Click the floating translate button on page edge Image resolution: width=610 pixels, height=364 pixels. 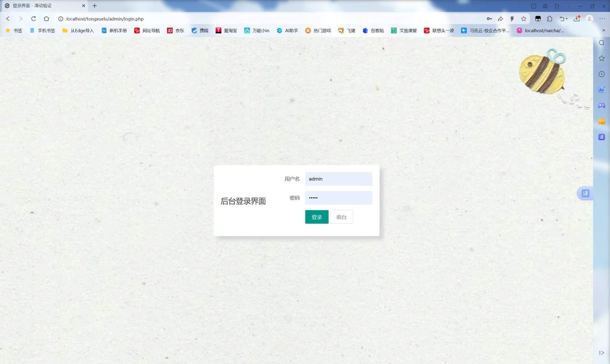tap(586, 193)
